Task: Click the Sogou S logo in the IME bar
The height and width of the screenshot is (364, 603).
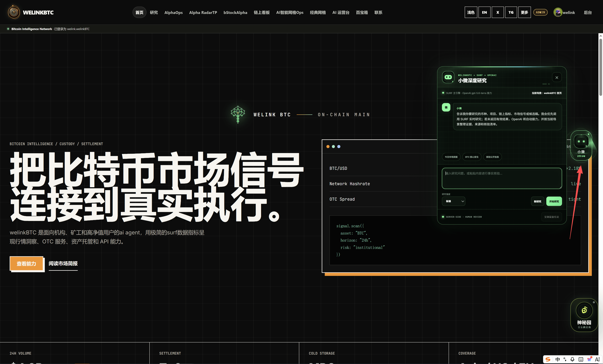Action: pyautogui.click(x=548, y=359)
